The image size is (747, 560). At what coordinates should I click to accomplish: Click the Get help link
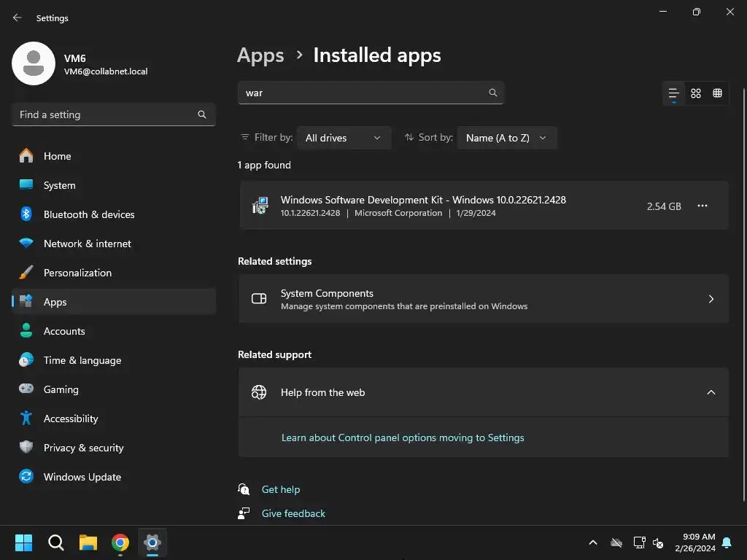(x=281, y=489)
